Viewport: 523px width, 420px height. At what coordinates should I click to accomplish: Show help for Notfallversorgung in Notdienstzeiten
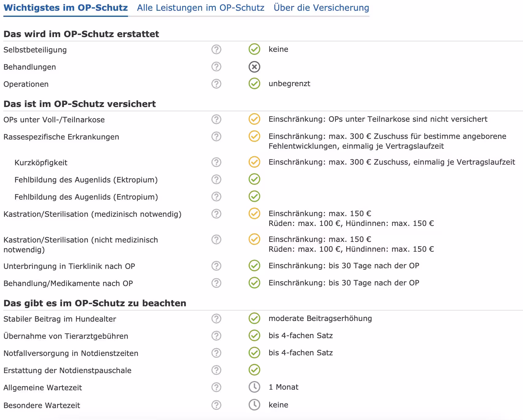[x=216, y=353]
